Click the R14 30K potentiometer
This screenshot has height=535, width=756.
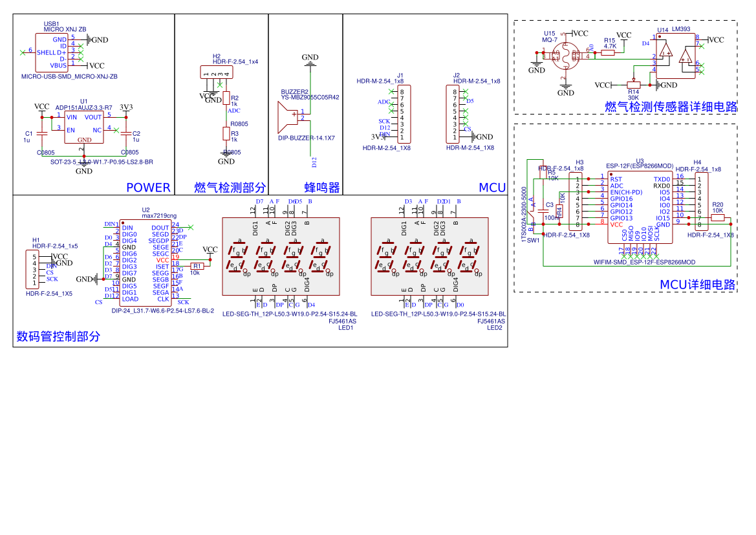click(x=633, y=85)
